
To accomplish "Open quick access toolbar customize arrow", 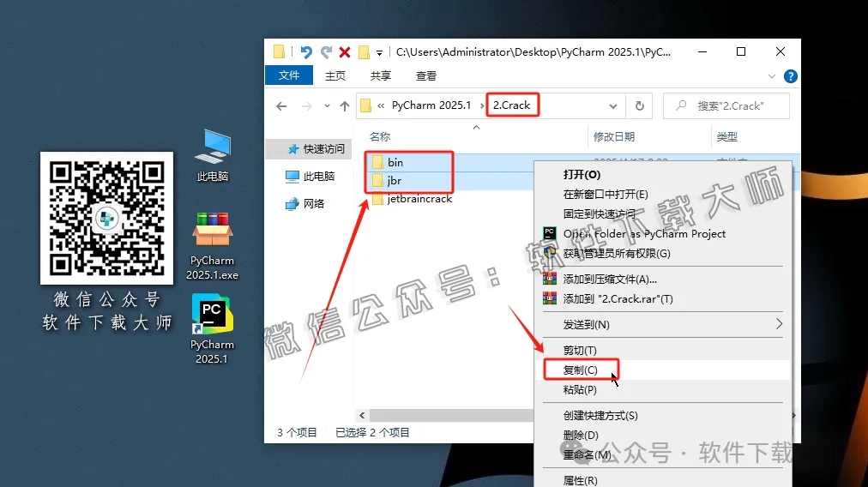I will pos(379,52).
